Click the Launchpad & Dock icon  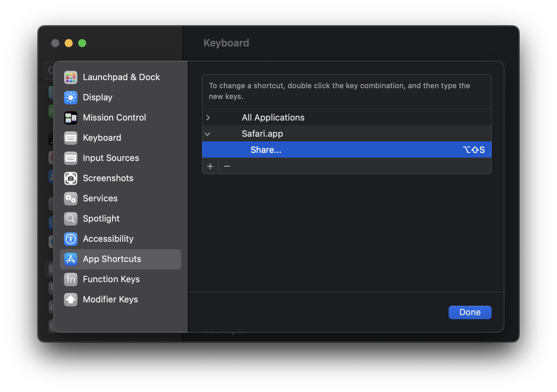tap(71, 77)
